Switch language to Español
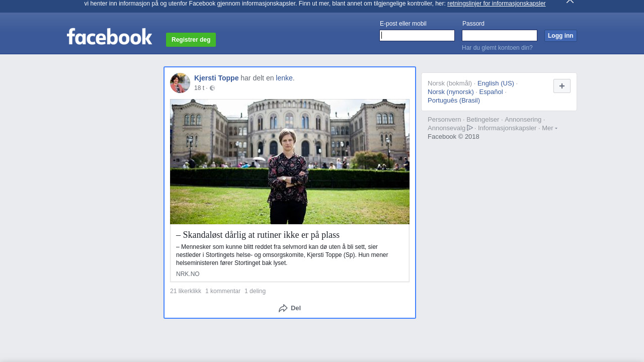This screenshot has width=644, height=362. click(491, 92)
